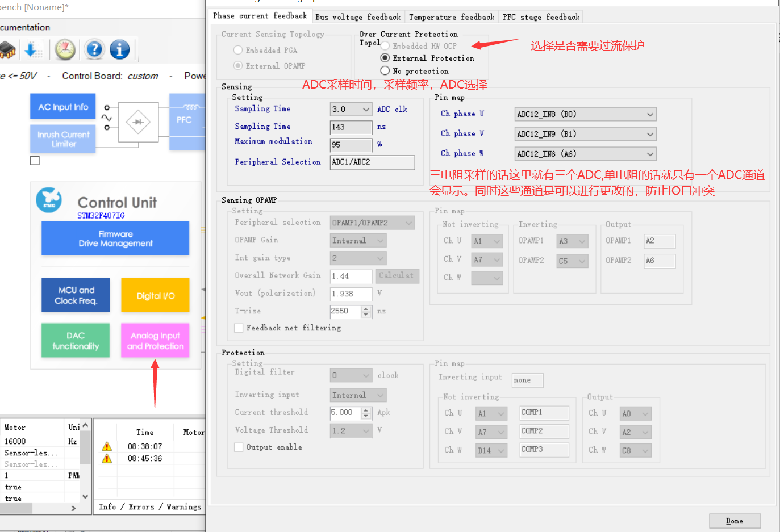Switch to Bus voltage feedback tab
This screenshot has height=532, width=780.
358,17
